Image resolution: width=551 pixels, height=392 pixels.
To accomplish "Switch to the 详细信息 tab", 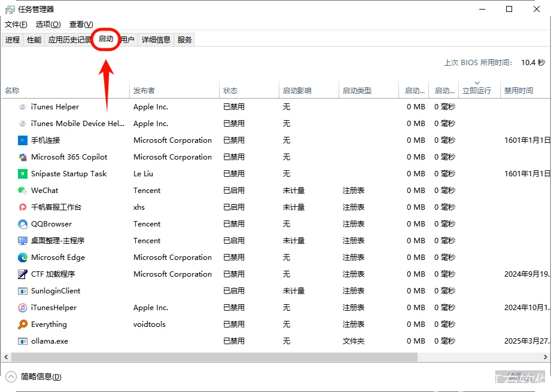I will tap(156, 39).
